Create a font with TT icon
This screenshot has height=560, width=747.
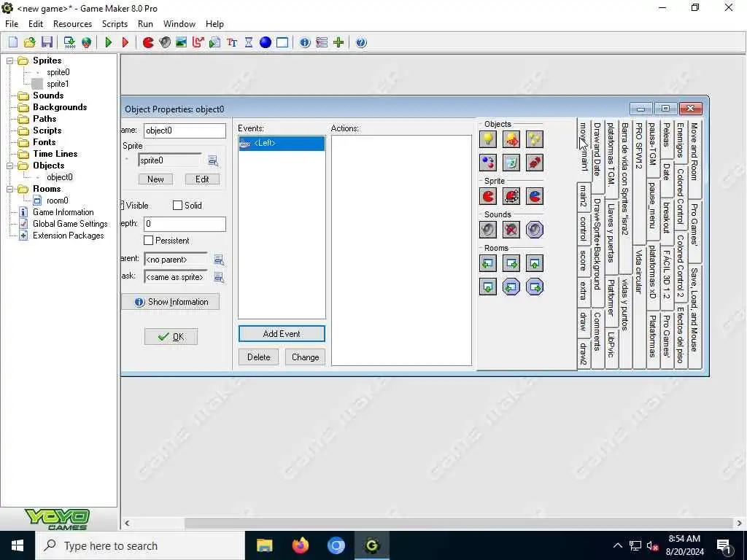click(232, 42)
